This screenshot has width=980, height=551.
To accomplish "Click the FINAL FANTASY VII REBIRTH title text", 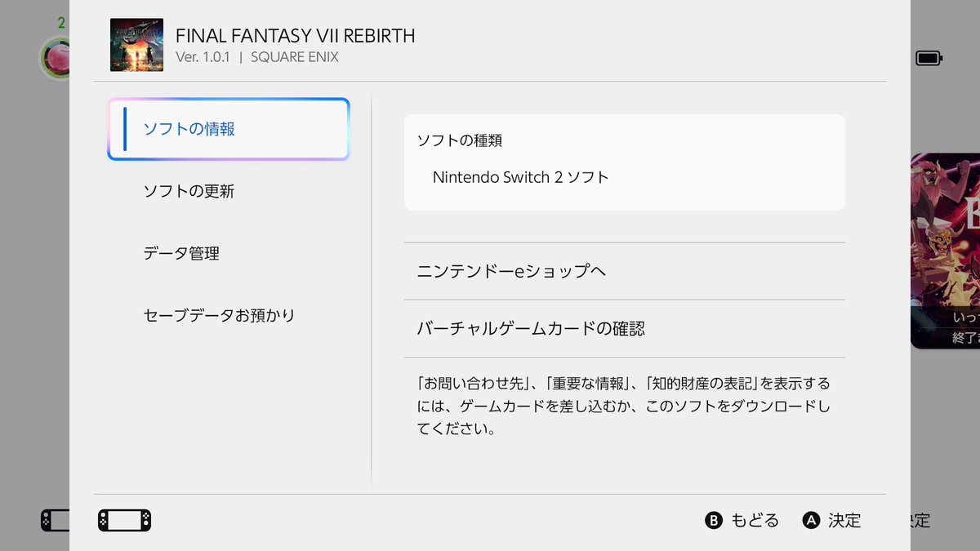I will (296, 36).
